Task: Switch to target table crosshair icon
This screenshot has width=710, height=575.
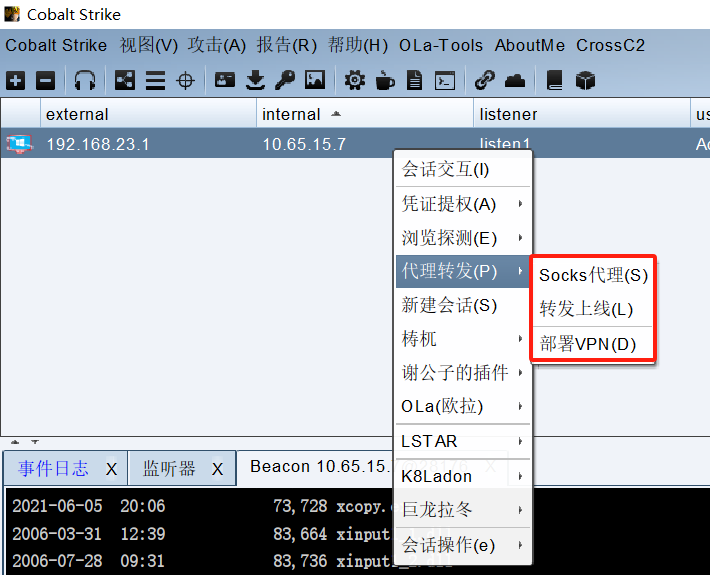Action: pos(185,81)
